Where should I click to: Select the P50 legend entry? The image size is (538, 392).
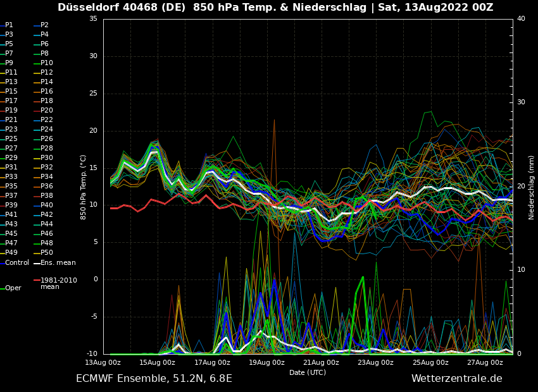pyautogui.click(x=46, y=252)
